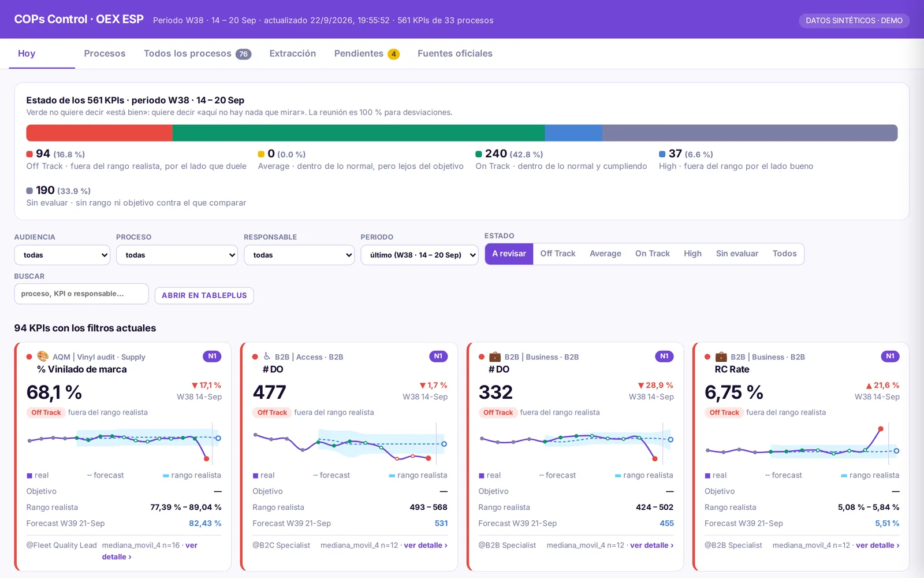Image resolution: width=924 pixels, height=578 pixels.
Task: Go to the Extracción tab
Action: coord(293,54)
